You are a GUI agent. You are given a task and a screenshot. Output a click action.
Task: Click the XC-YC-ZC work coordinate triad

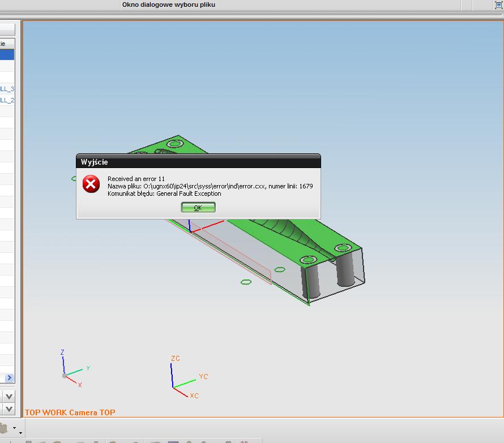pos(189,376)
